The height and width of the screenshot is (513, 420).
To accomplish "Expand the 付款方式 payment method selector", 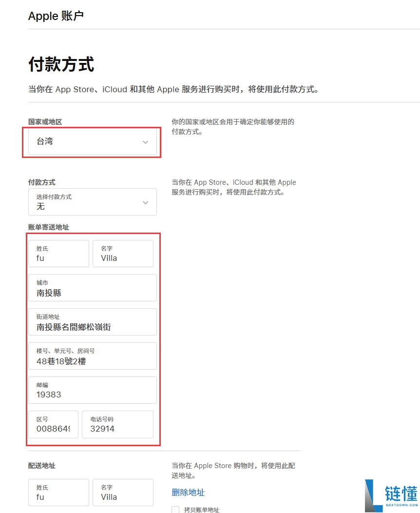I will coord(93,202).
